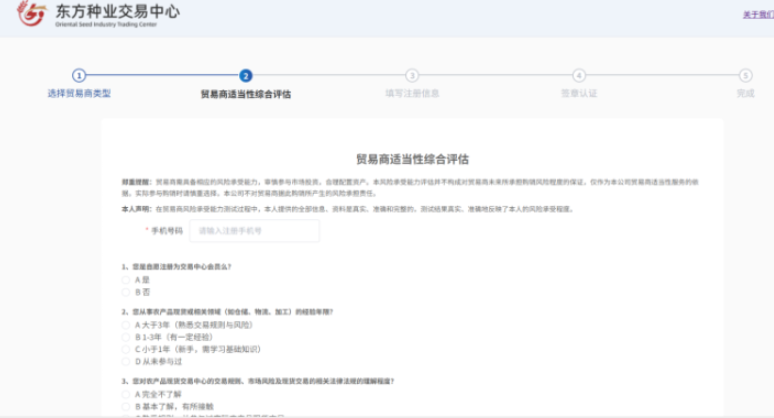Screen dimensions: 774x418
Task: Open the 关于我们 link
Action: point(757,15)
